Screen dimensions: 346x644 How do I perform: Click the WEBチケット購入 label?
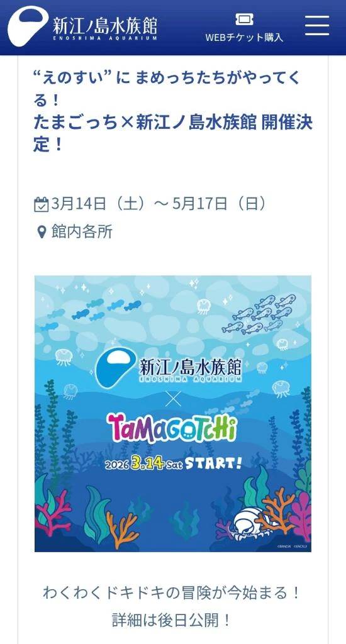pyautogui.click(x=244, y=37)
